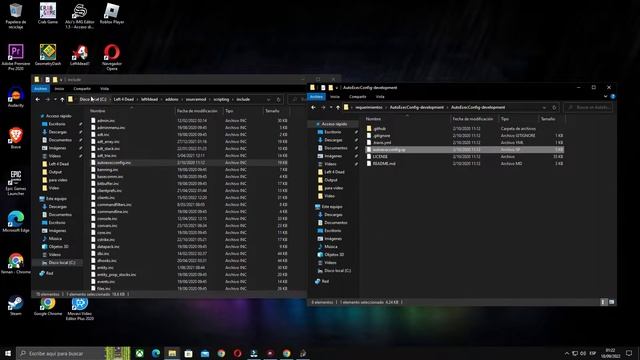Screen dimensions: 640x360
Task: Go back in the include window
Action: click(x=38, y=99)
